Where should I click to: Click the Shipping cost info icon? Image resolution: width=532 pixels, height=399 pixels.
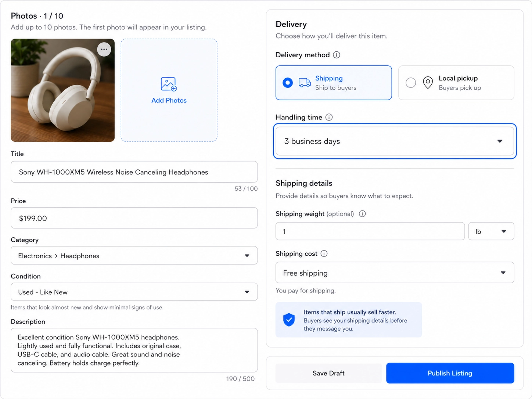[x=324, y=254]
